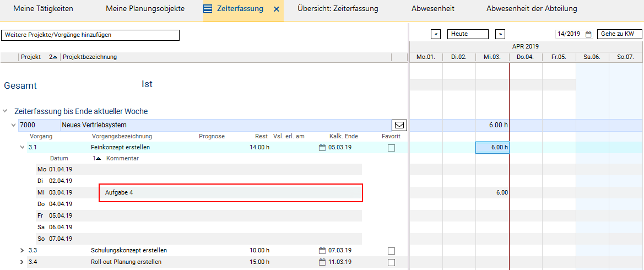Mark Schulungskonzept erstellen as favorite
This screenshot has height=270, width=644.
[x=391, y=251]
